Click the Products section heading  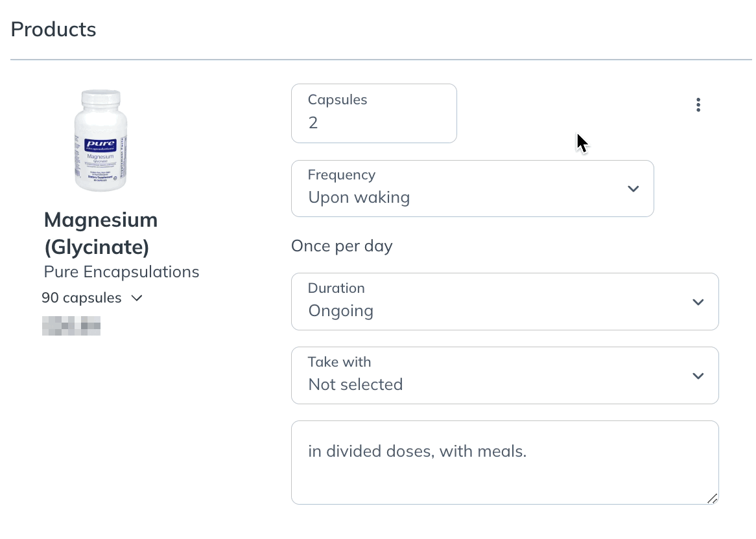pyautogui.click(x=54, y=29)
